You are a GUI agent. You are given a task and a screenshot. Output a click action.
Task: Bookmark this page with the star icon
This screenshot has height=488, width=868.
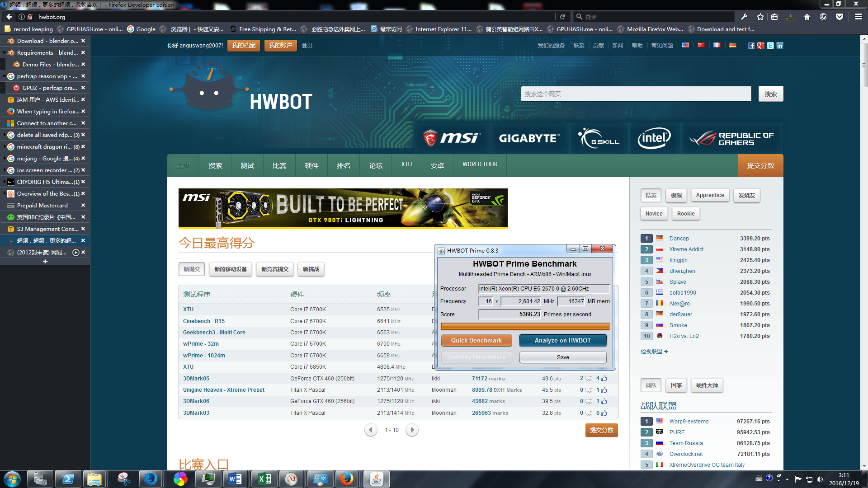click(x=760, y=17)
